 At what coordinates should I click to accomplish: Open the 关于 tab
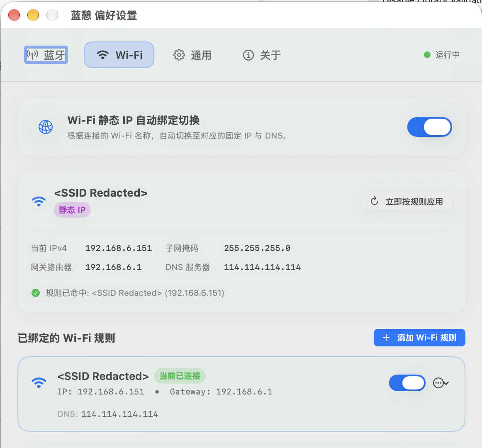point(262,55)
